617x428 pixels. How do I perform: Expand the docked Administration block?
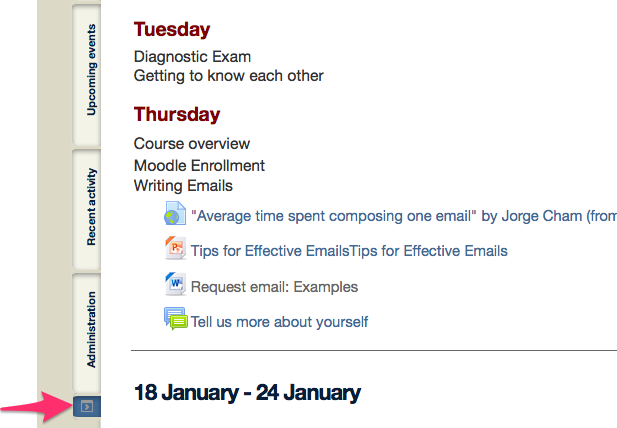click(87, 333)
